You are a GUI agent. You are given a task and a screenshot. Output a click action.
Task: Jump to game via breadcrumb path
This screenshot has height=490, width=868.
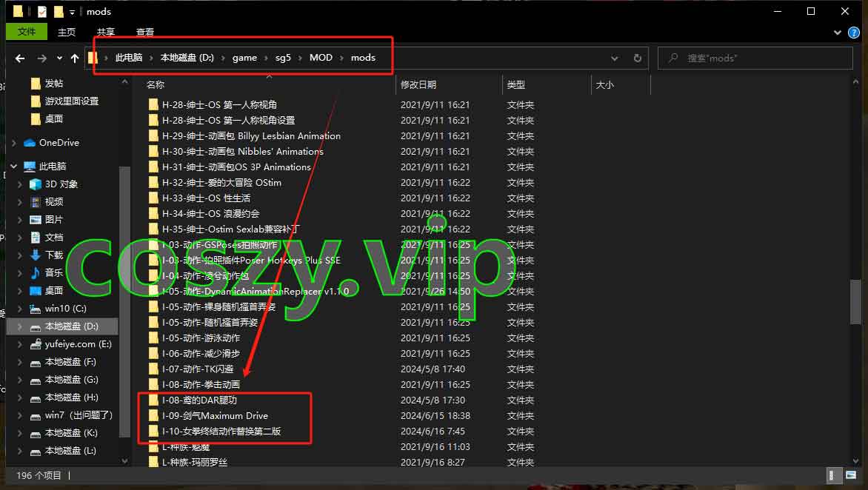(x=244, y=56)
